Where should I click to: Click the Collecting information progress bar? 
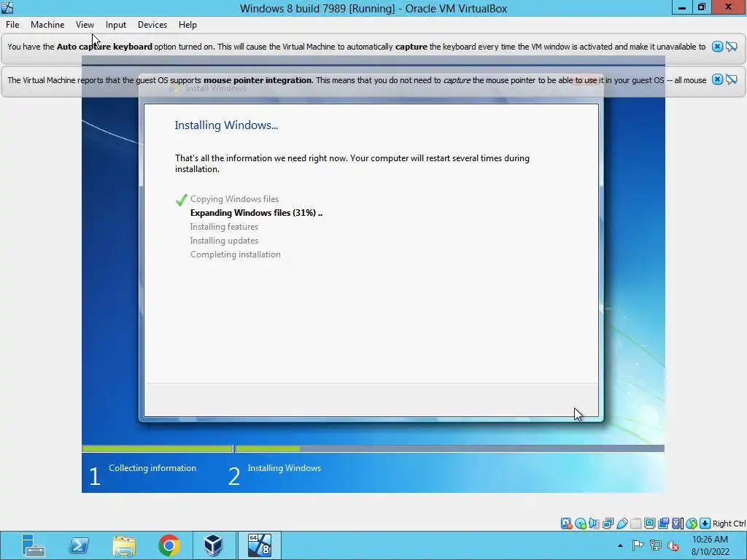[158, 448]
